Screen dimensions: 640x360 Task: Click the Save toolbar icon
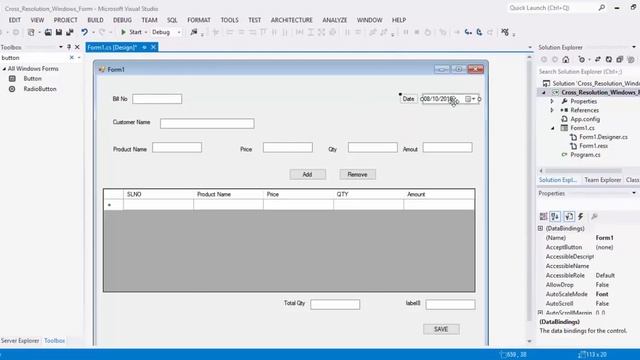tap(59, 32)
